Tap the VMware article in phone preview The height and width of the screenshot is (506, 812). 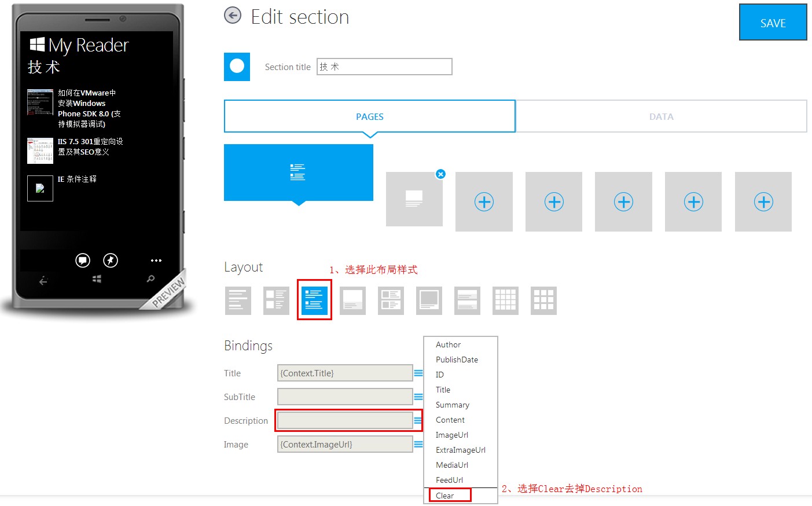pos(89,108)
